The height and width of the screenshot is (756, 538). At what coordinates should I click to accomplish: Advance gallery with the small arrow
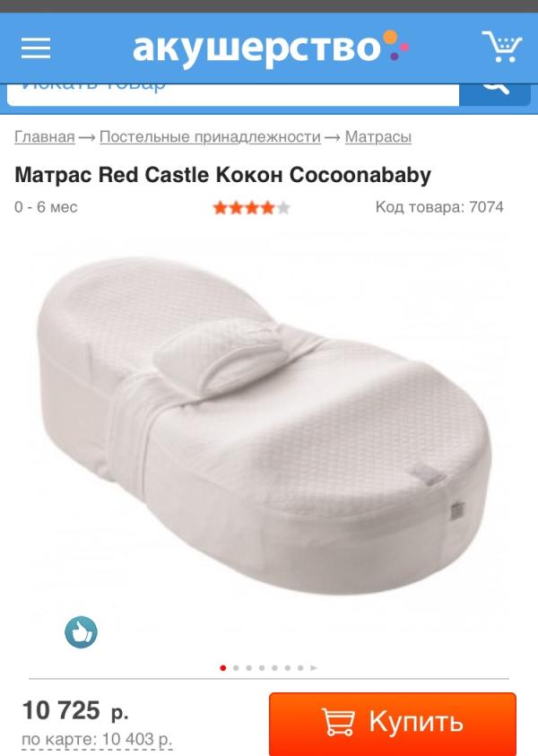[x=314, y=668]
